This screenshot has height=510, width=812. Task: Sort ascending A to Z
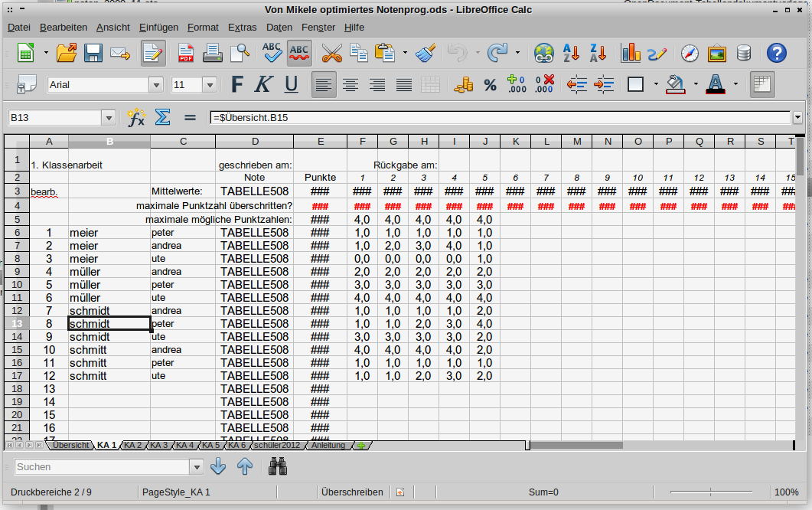(571, 53)
